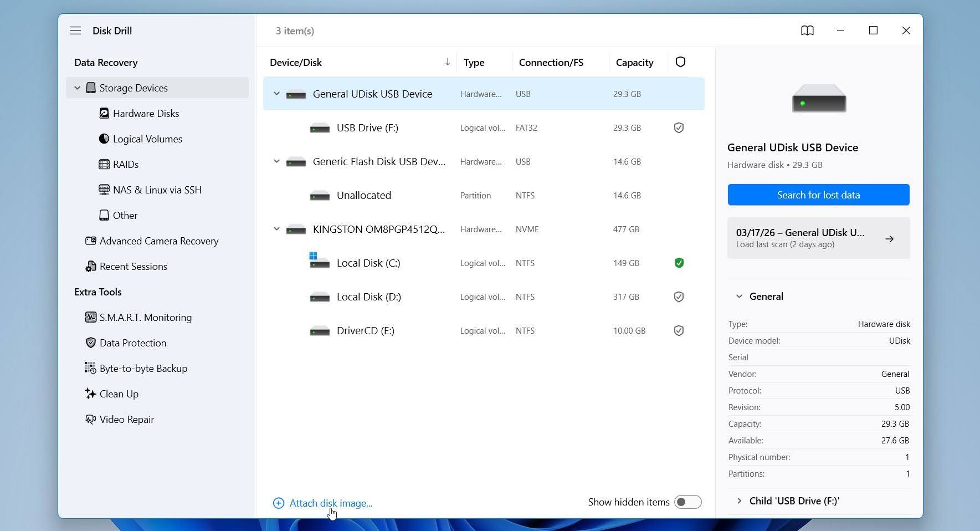
Task: Click arrow icon on last scan card
Action: (x=889, y=239)
